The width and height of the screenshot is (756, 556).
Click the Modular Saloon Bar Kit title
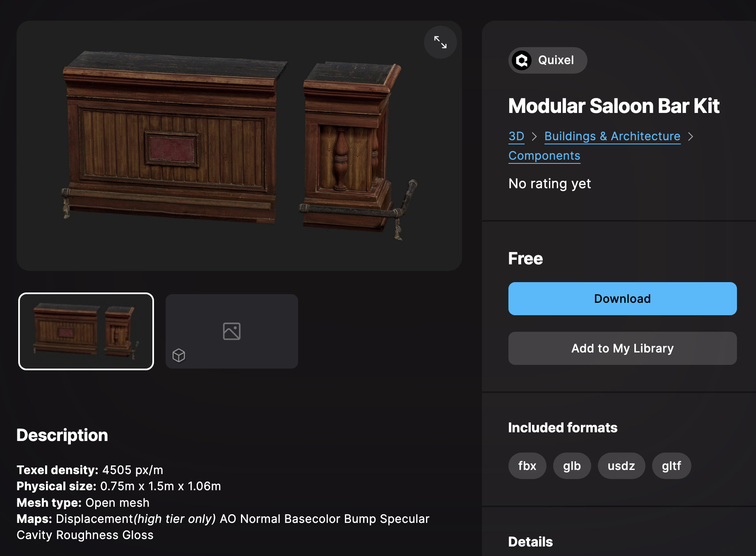point(614,106)
